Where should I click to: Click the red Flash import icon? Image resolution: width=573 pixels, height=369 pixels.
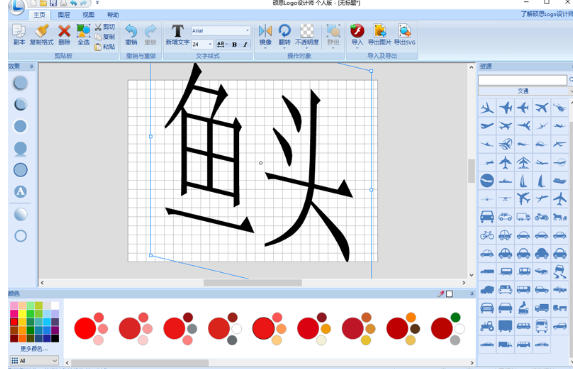pos(357,31)
